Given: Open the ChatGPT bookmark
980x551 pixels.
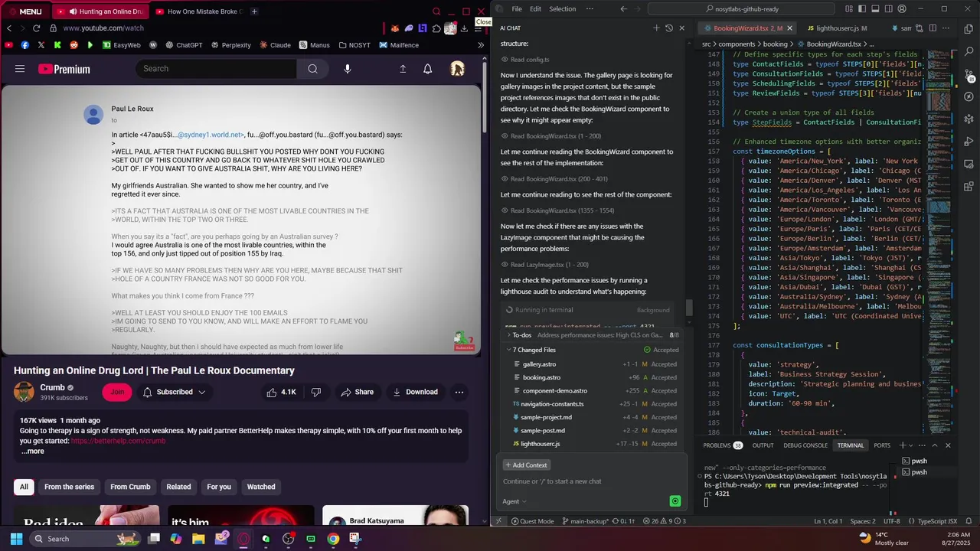Looking at the screenshot, I should [183, 45].
